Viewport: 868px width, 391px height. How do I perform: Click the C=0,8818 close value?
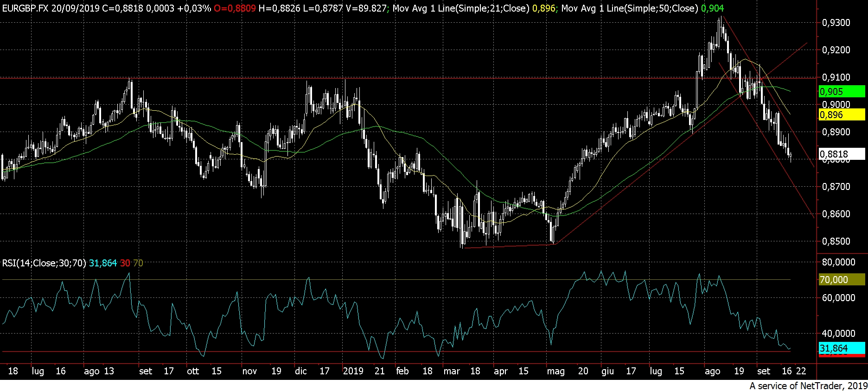(x=122, y=8)
